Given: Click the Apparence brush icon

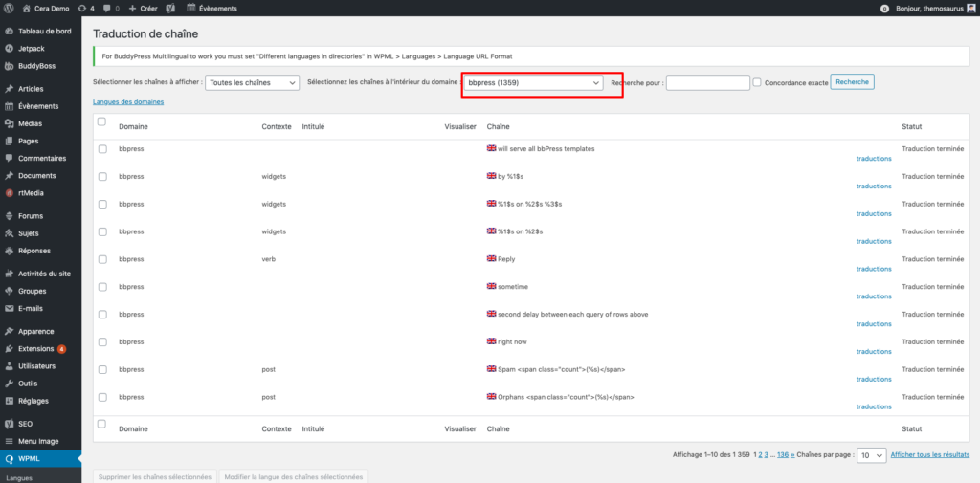Looking at the screenshot, I should click(x=9, y=331).
